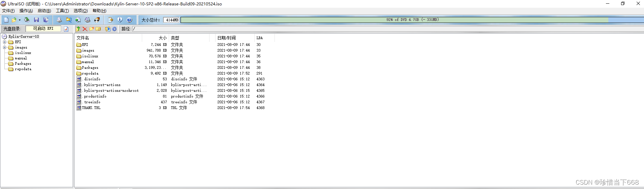This screenshot has height=189, width=644.
Task: Click the Open file folder icon
Action: 14,20
